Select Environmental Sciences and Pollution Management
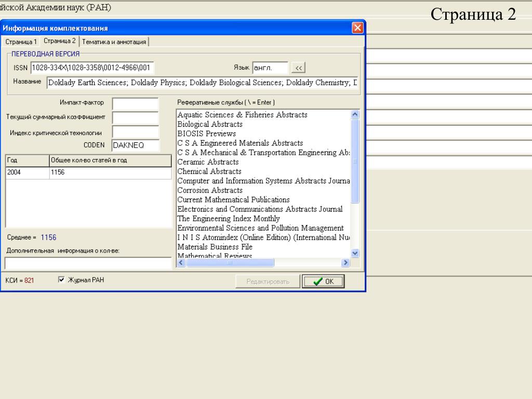532x399 pixels. tap(261, 228)
